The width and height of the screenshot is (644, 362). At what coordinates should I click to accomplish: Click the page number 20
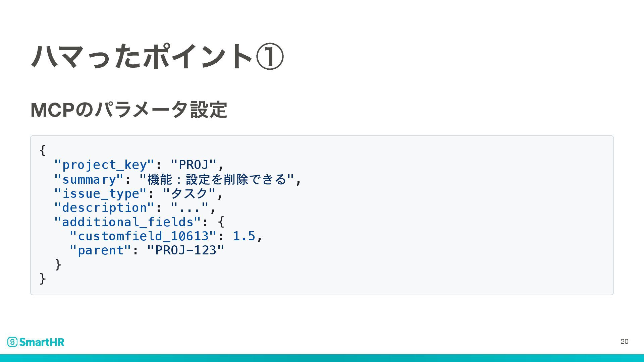click(624, 342)
